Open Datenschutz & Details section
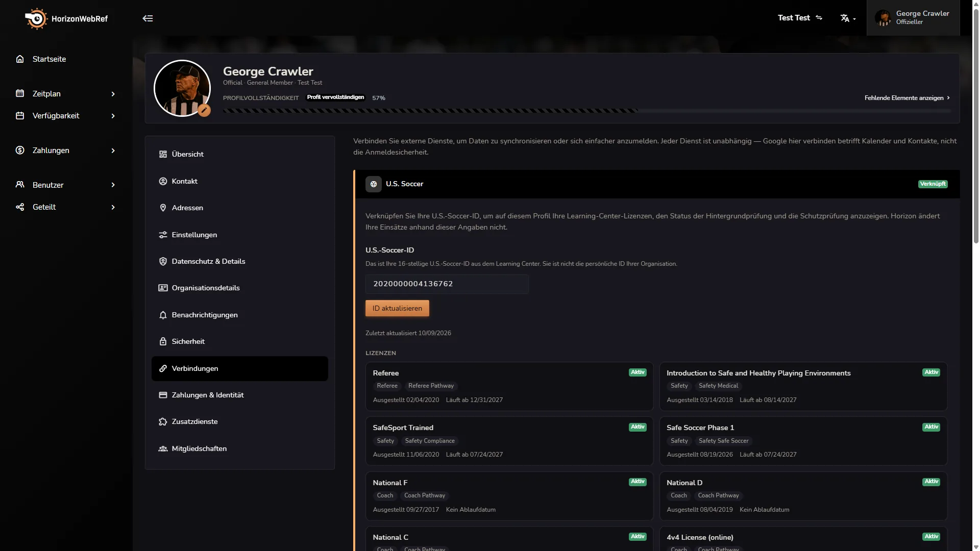Viewport: 980px width, 551px height. pyautogui.click(x=240, y=261)
